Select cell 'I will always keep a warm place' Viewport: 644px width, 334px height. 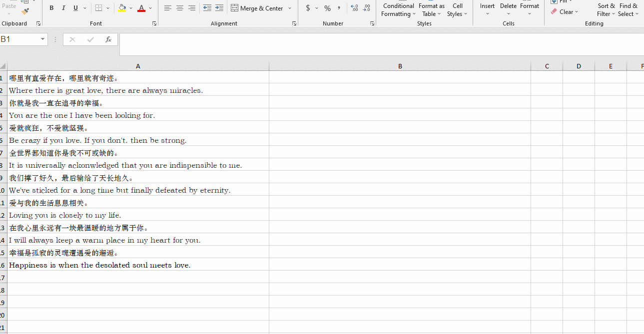[x=138, y=240]
